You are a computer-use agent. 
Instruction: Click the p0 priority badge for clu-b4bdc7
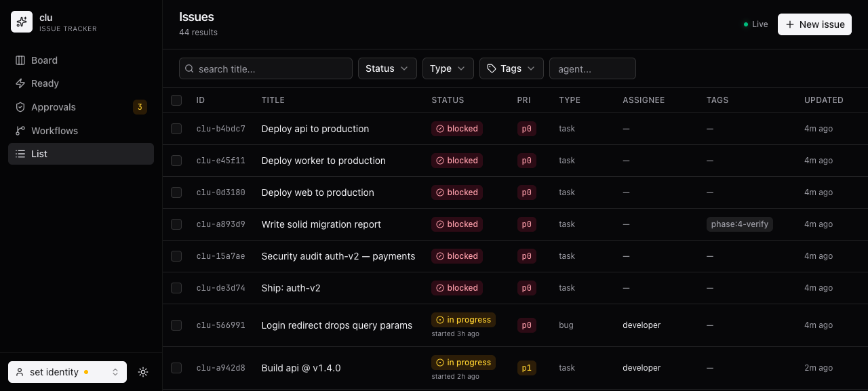click(x=527, y=129)
